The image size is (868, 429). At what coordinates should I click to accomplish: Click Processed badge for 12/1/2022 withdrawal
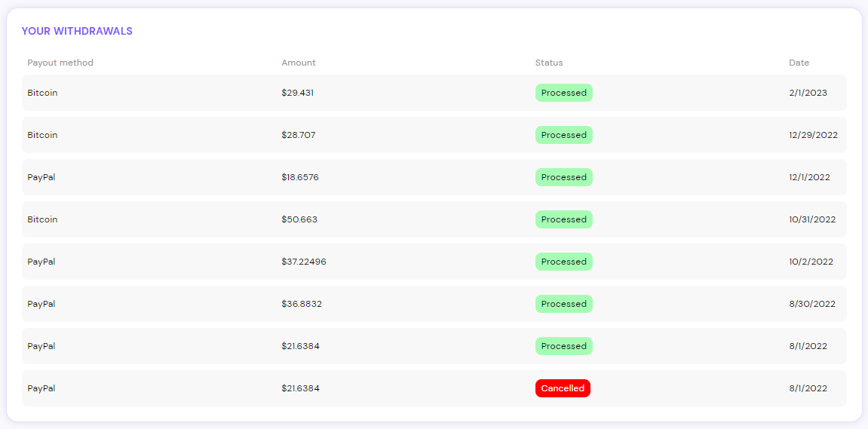[563, 177]
